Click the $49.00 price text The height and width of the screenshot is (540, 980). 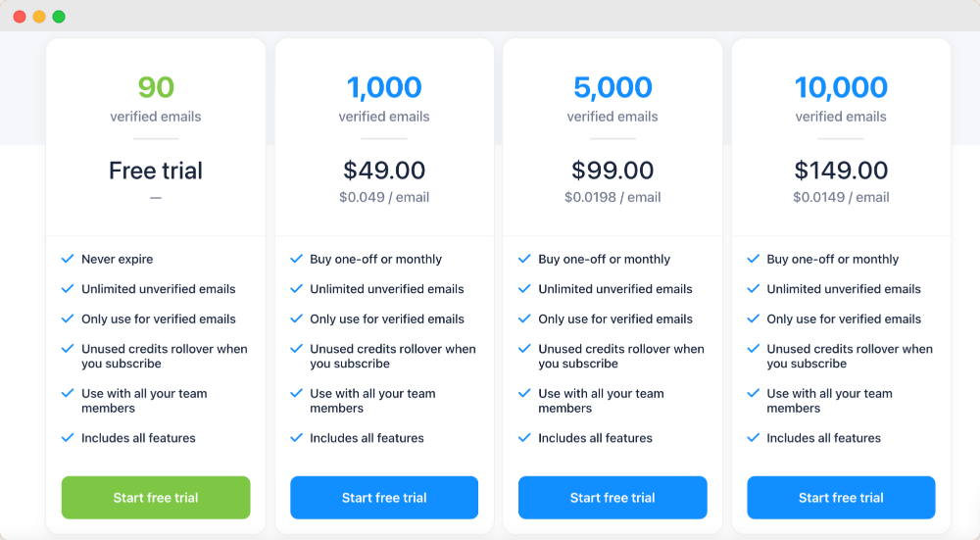tap(384, 170)
